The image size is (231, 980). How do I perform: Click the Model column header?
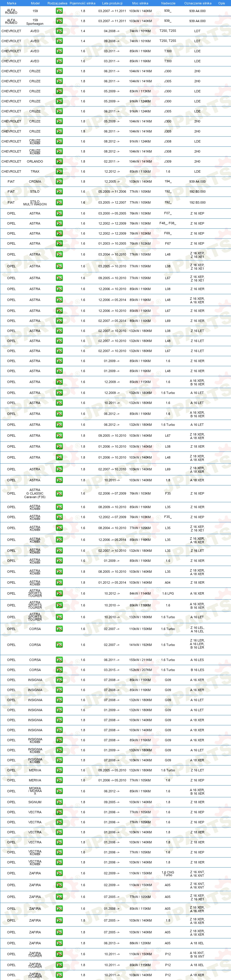(35, 3)
